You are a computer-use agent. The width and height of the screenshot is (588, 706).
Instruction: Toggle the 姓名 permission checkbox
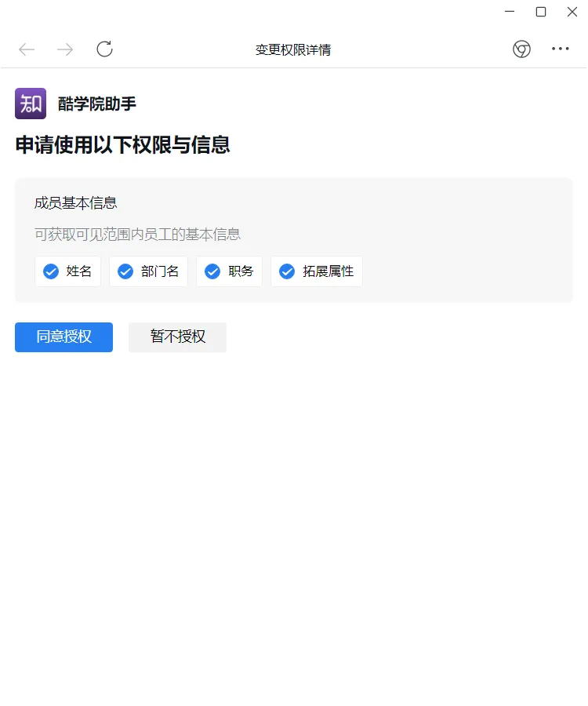pos(51,271)
